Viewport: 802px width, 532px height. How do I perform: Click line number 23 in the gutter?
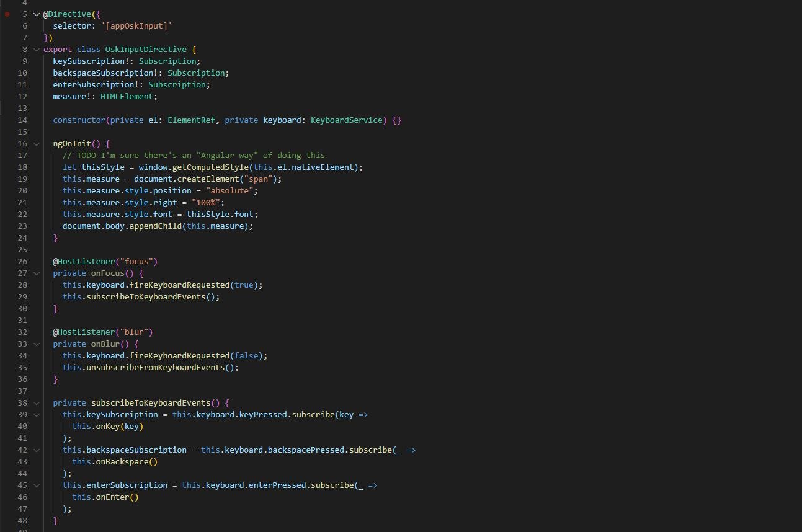(22, 226)
